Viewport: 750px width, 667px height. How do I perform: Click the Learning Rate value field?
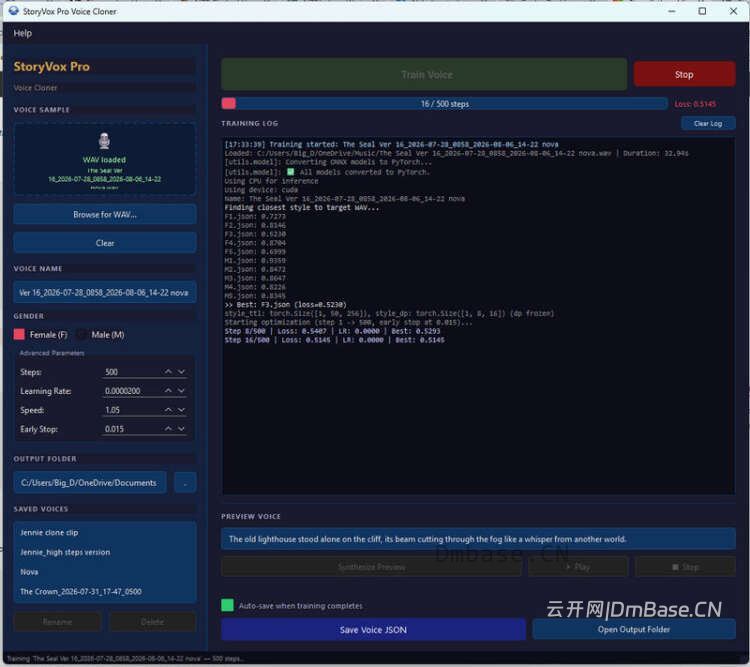click(x=132, y=391)
